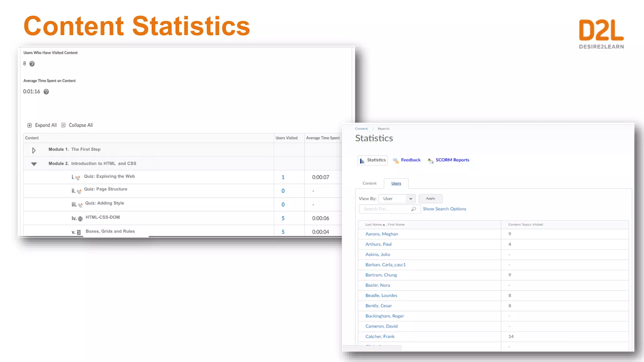Click Average Time Spent column header

point(323,138)
